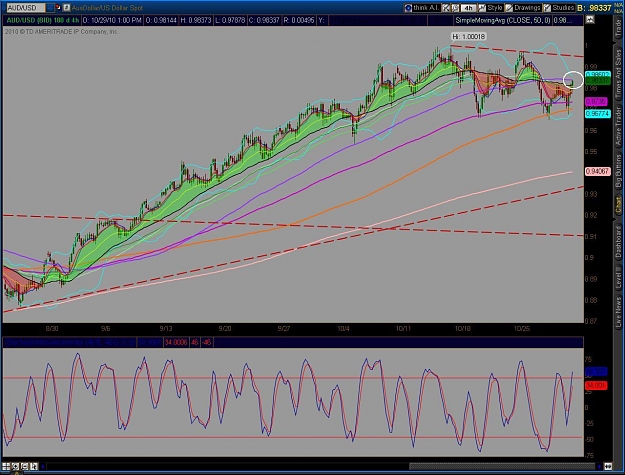
Task: Click the pencil icon on Drawings button
Action: (x=509, y=8)
